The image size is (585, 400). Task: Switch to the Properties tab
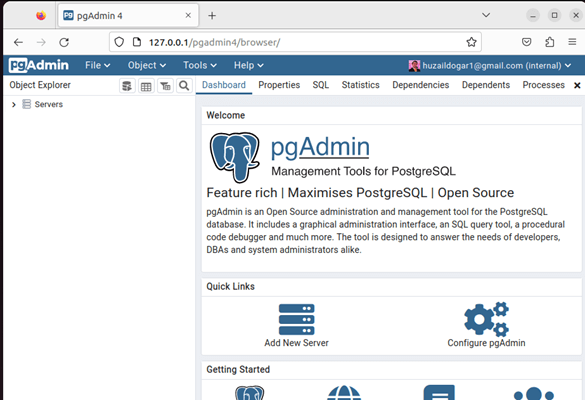point(279,85)
